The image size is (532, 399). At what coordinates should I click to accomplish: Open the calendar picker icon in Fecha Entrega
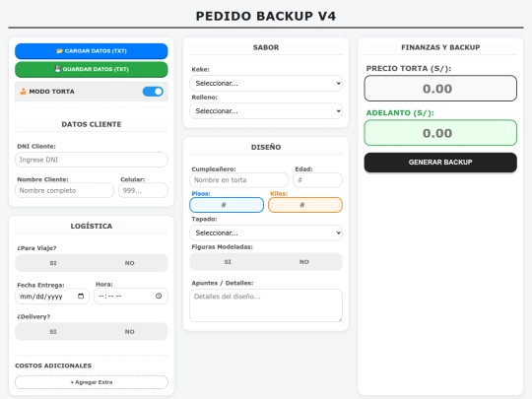[81, 296]
